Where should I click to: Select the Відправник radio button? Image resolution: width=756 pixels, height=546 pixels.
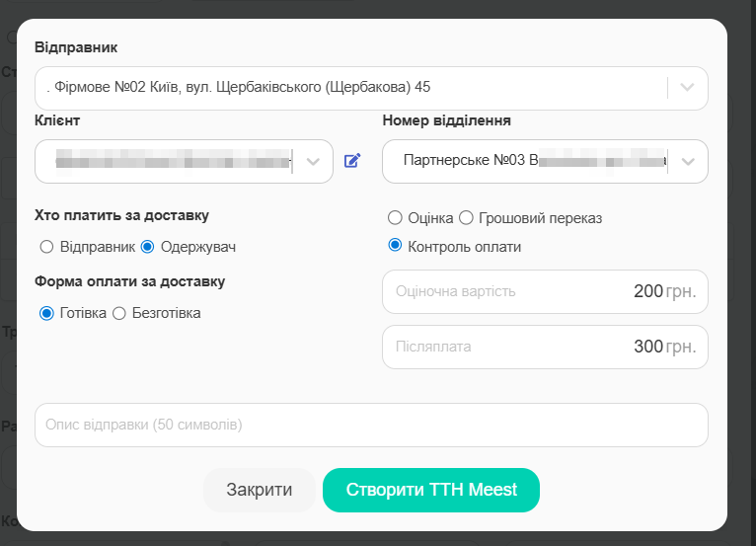[46, 246]
